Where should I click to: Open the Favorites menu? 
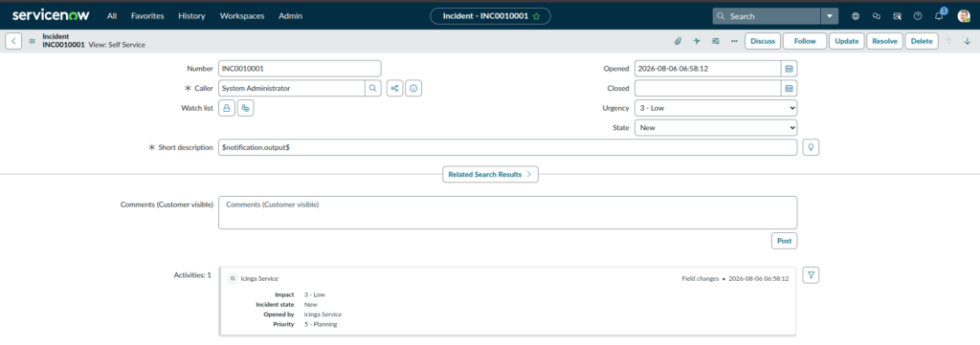pos(147,16)
